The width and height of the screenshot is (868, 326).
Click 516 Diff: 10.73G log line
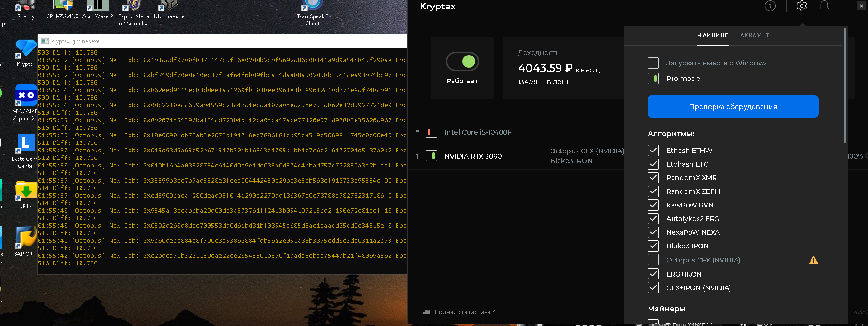point(68,263)
